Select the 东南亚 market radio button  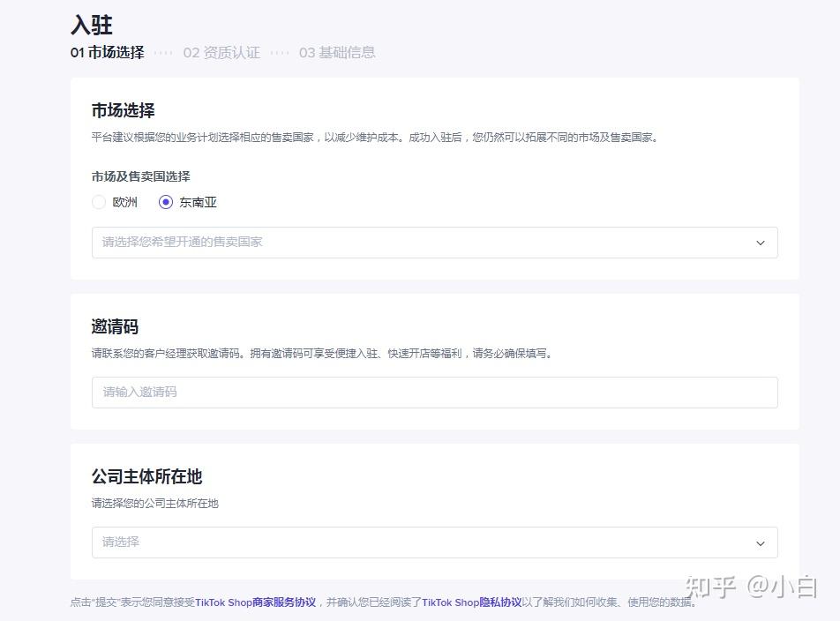[x=166, y=202]
